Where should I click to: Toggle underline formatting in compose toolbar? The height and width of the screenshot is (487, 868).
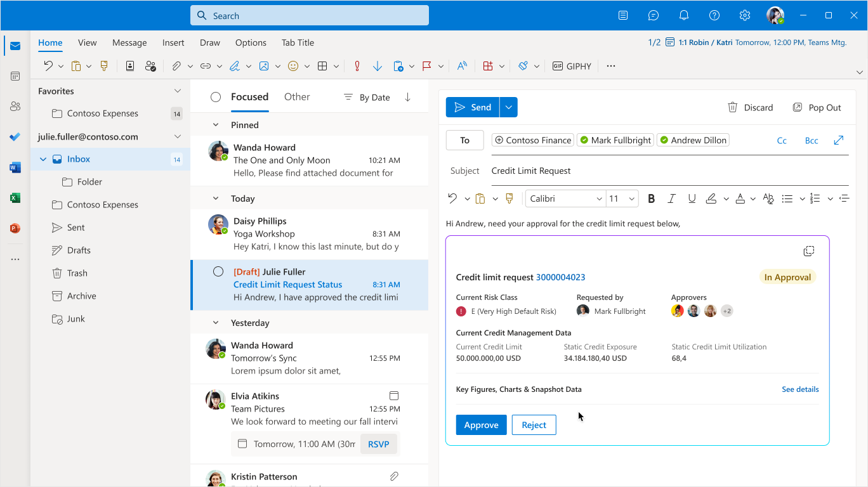pyautogui.click(x=692, y=198)
